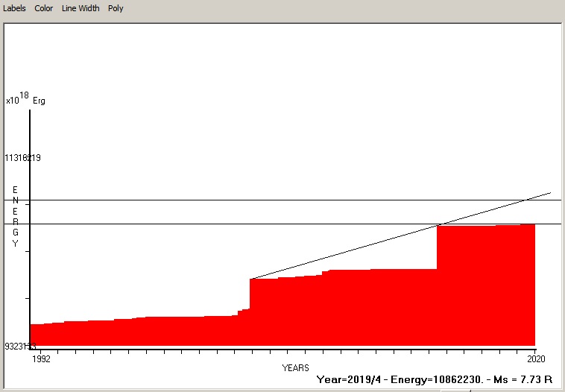The image size is (565, 392).
Task: Select the lower horizontal threshold line
Action: pyautogui.click(x=224, y=224)
